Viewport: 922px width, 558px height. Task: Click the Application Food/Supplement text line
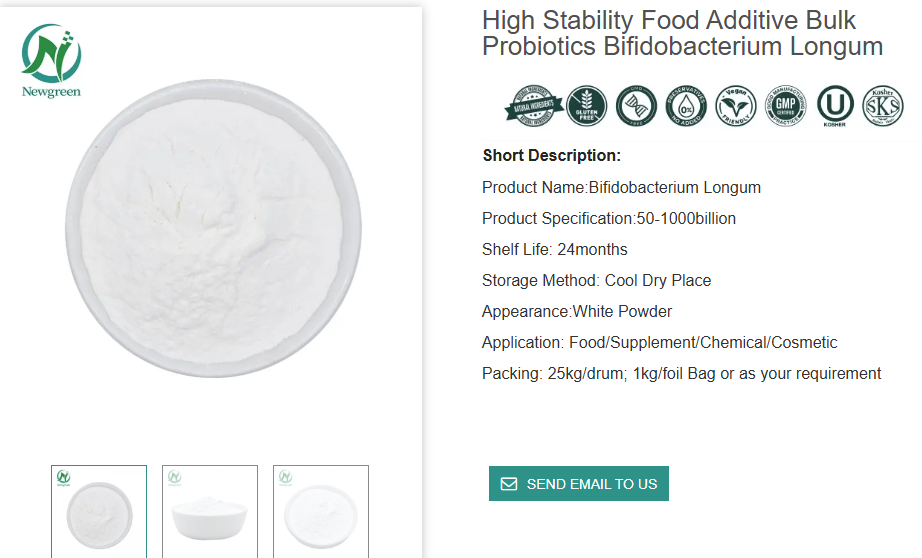(659, 342)
